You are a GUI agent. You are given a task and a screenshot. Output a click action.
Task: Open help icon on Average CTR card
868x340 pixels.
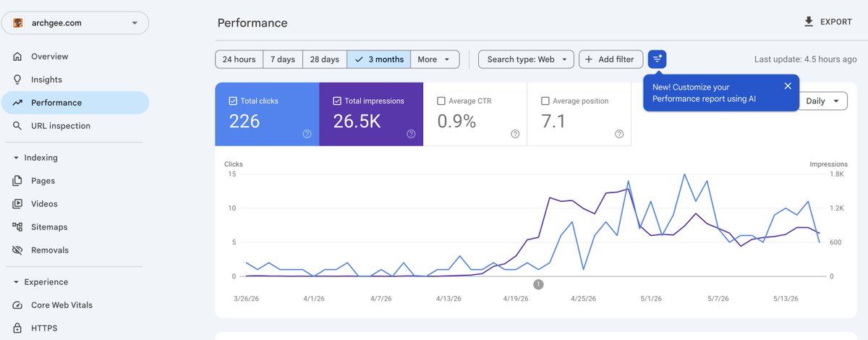point(516,134)
